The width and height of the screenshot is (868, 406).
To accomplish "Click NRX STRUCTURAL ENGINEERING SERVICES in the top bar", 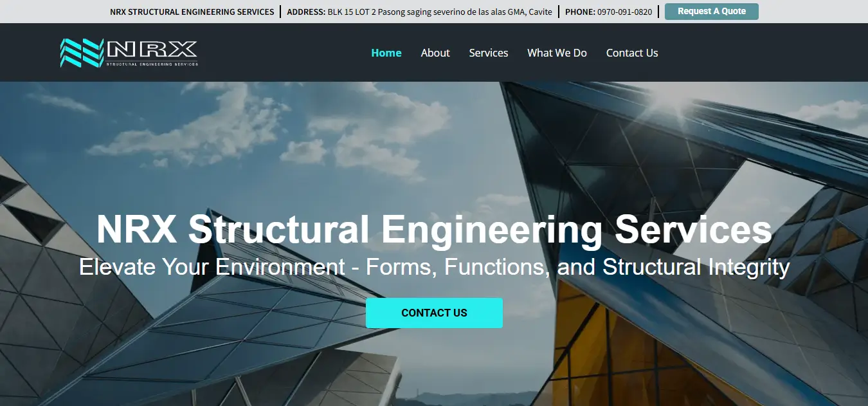I will click(192, 12).
